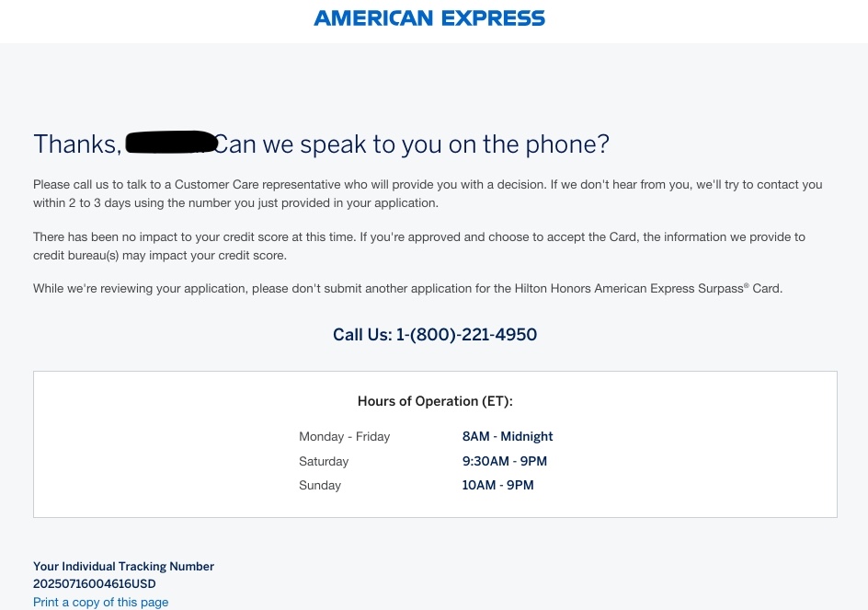The image size is (868, 610).
Task: Click the 10AM - 9PM hours text
Action: coord(497,486)
